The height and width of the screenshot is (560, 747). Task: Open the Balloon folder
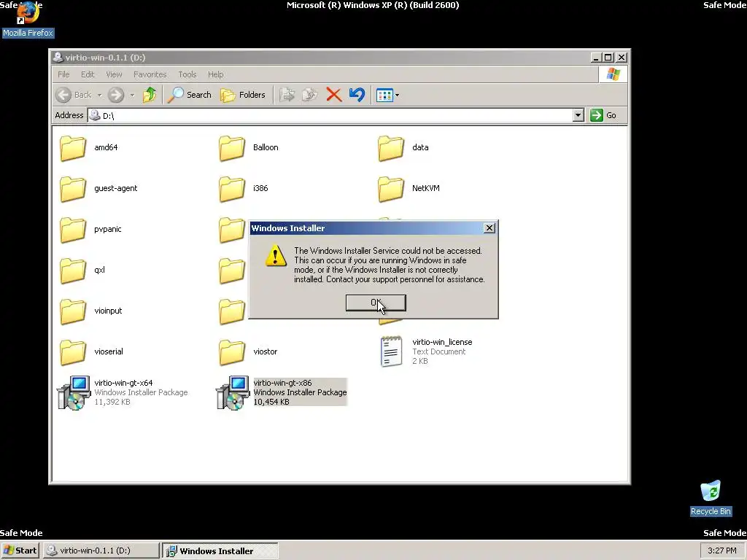pos(249,147)
